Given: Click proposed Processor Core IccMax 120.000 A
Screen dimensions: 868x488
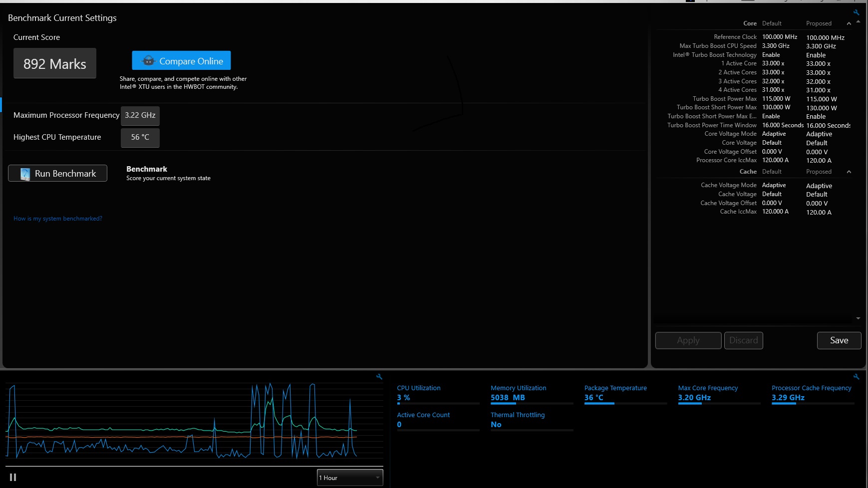Looking at the screenshot, I should [819, 160].
